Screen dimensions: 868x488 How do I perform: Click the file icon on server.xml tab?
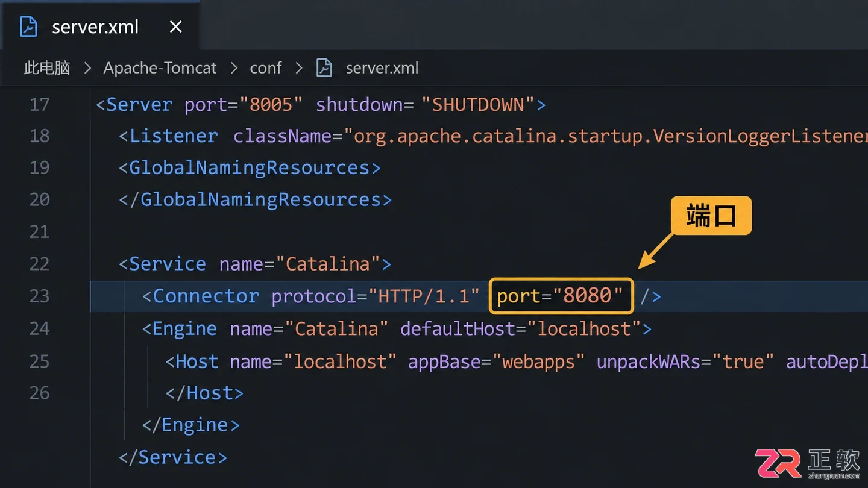coord(28,27)
